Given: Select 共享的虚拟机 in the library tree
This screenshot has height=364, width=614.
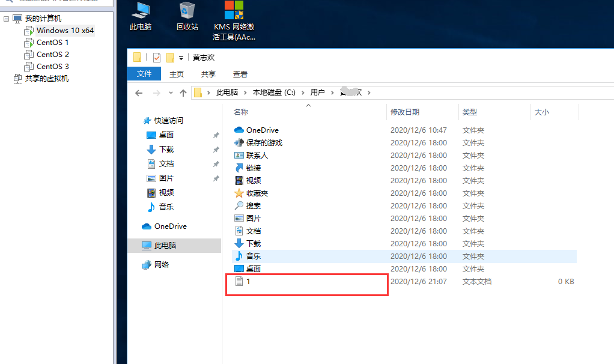Looking at the screenshot, I should [47, 79].
